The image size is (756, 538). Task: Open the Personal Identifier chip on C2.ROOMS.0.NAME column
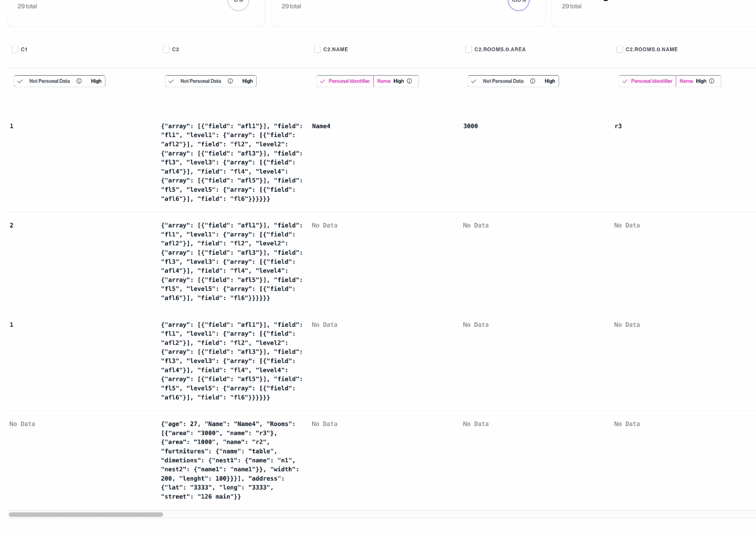pos(651,81)
